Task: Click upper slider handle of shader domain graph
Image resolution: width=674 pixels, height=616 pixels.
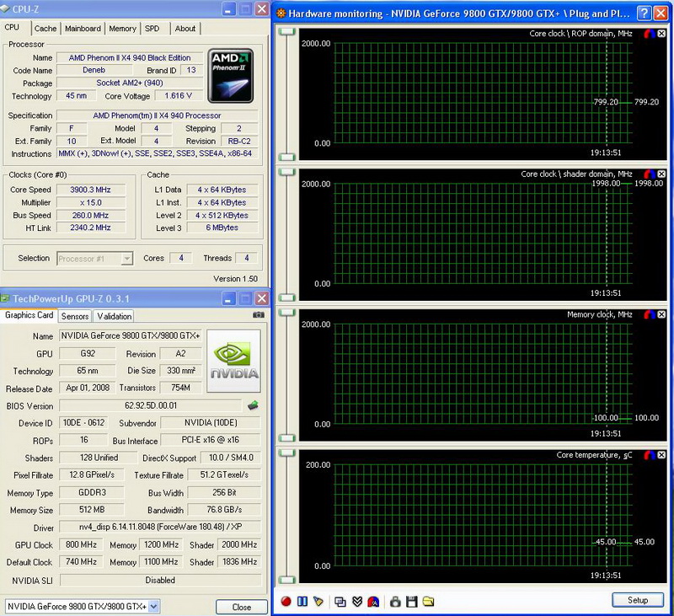Action: pos(287,172)
